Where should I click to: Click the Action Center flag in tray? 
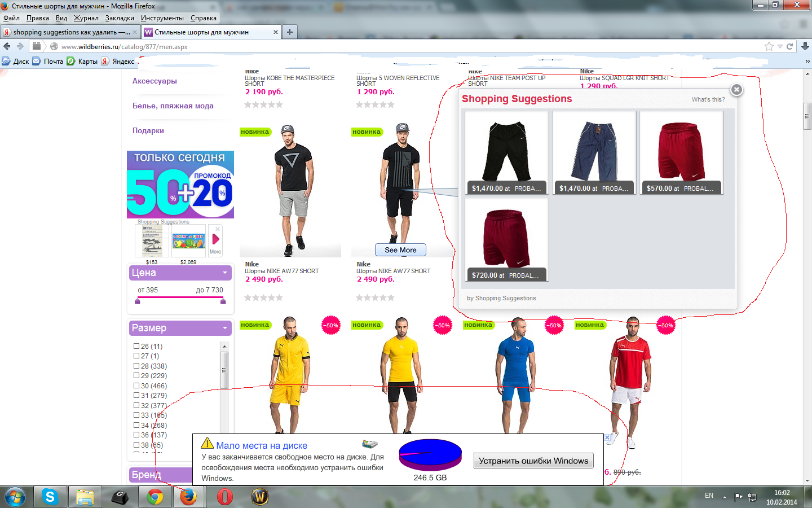[739, 497]
